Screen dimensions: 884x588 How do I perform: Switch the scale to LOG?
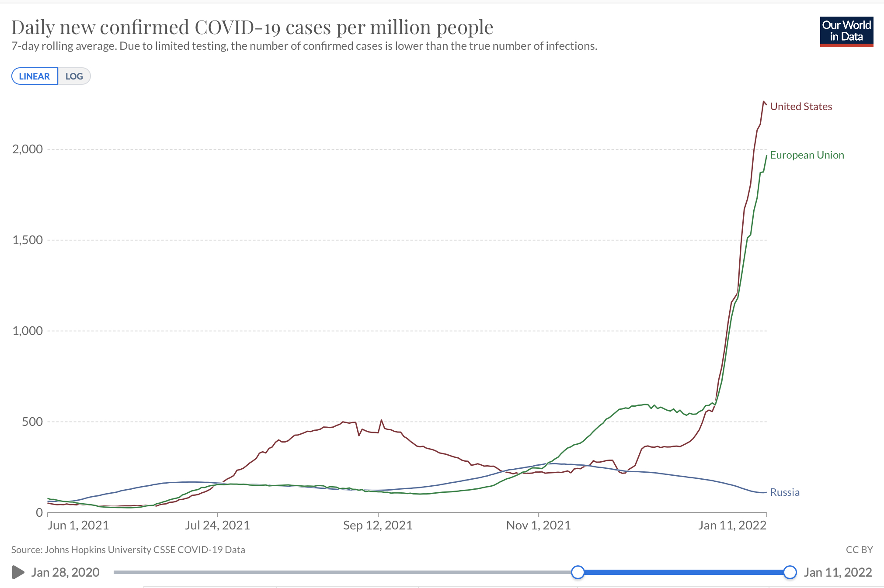pos(74,76)
